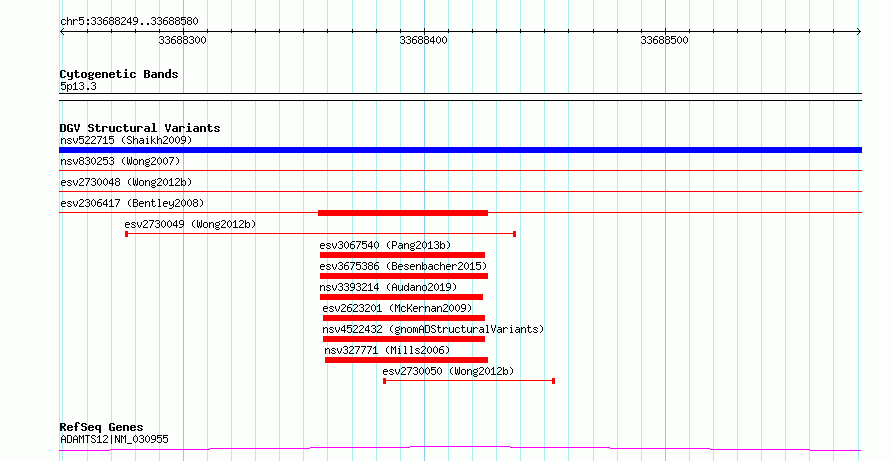The width and height of the screenshot is (890, 461).
Task: Select the red esv3067540 variant bar
Action: (x=402, y=255)
